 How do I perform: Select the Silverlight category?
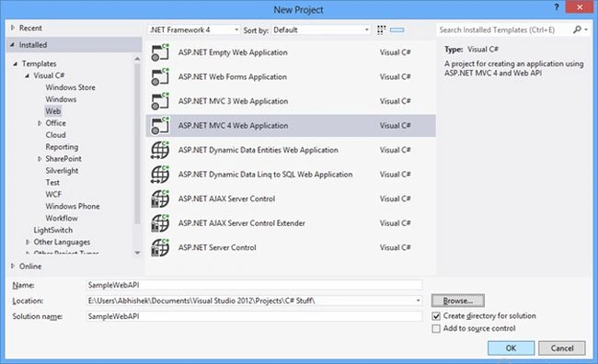62,171
